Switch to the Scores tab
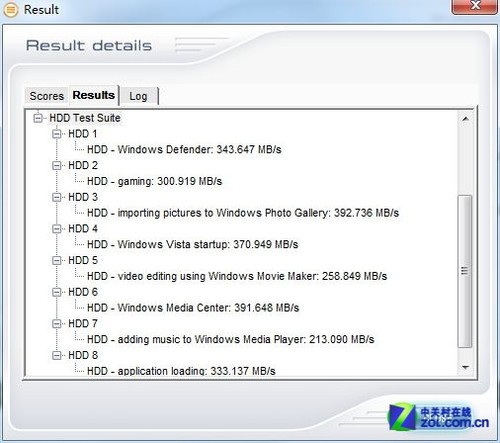500x443 pixels. [x=46, y=96]
